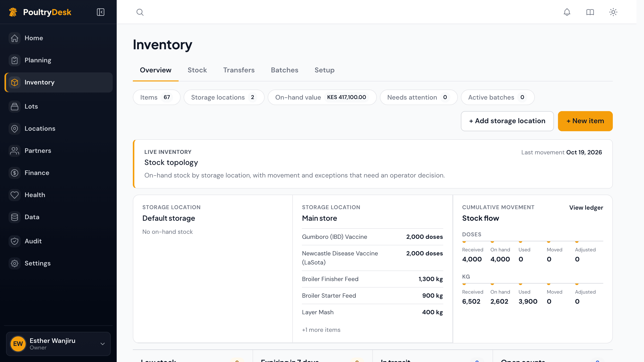Click the Audit shield icon
Viewport: 644px width, 362px height.
15,241
